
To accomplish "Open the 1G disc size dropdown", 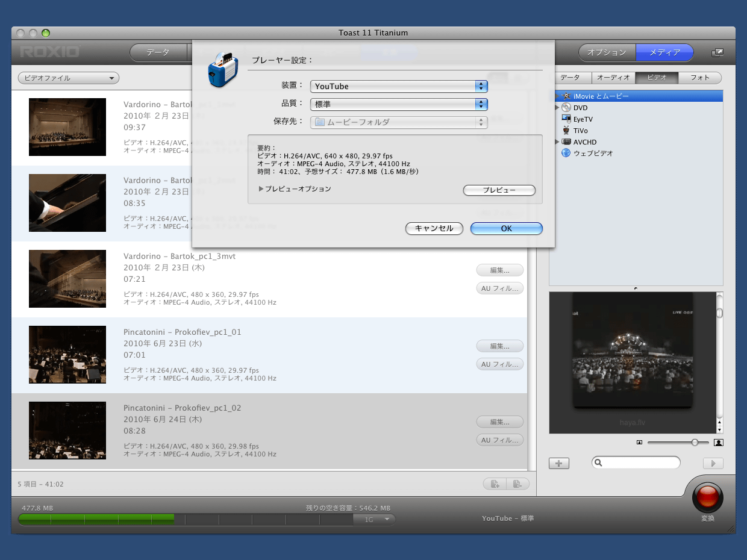I will pos(374,519).
